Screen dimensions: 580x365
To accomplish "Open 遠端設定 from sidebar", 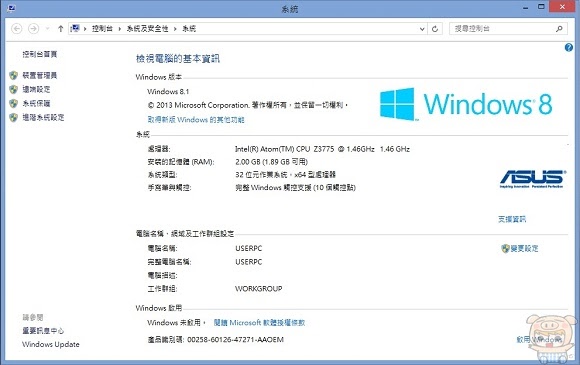I will click(x=36, y=89).
